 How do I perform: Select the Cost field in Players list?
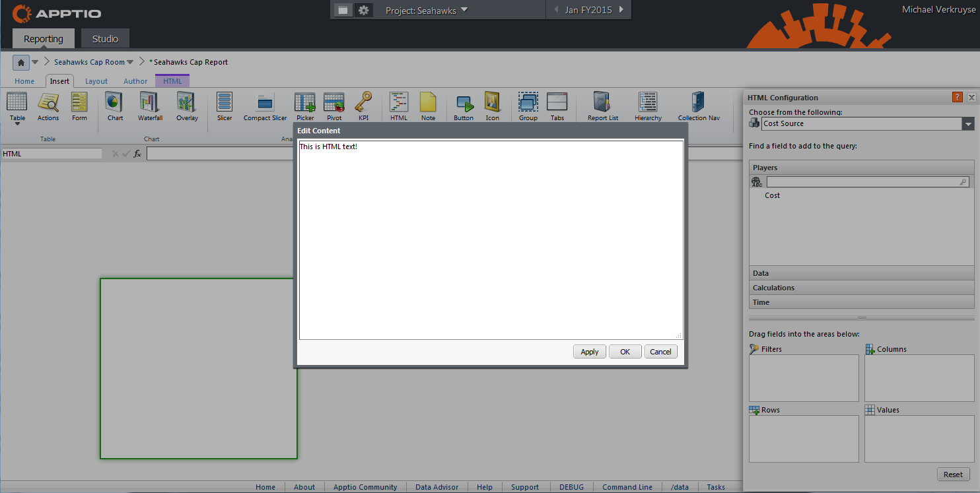772,195
